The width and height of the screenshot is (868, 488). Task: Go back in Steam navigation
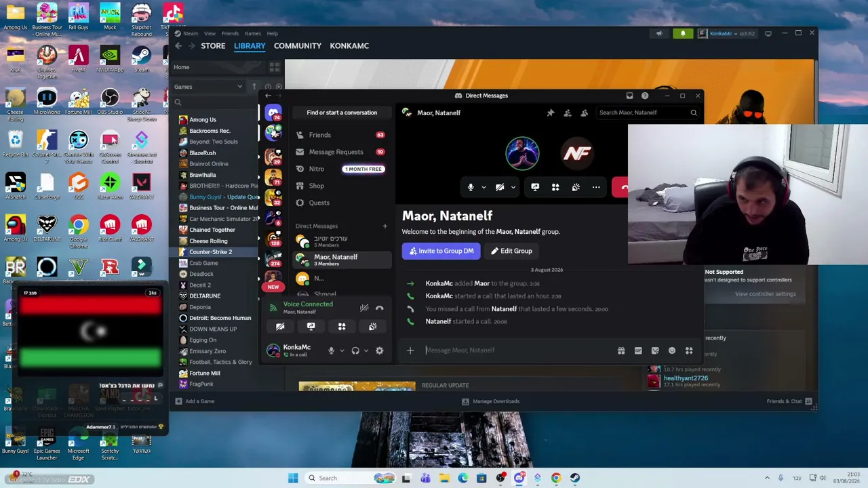coord(178,46)
